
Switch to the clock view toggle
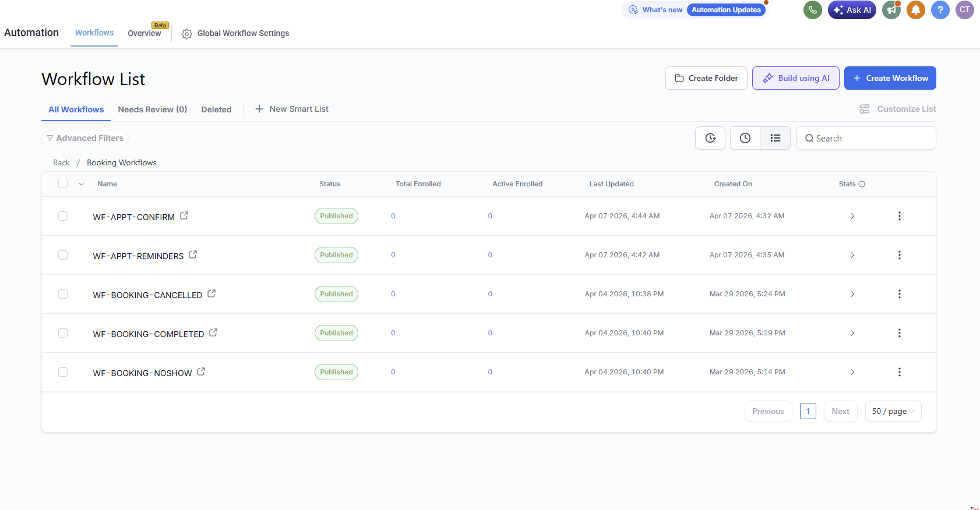(x=745, y=138)
